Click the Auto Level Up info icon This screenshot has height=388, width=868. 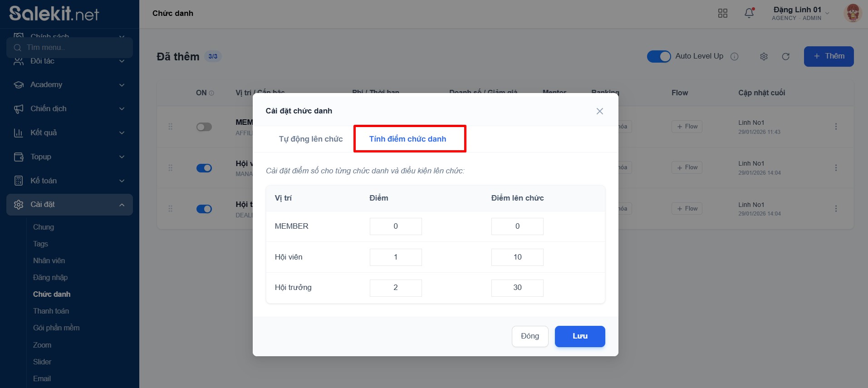(x=734, y=57)
